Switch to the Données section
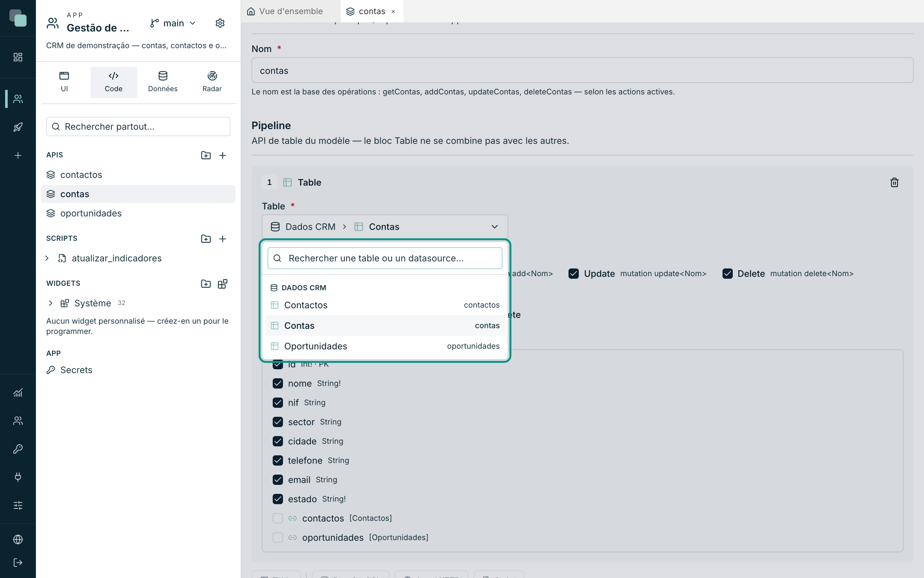Screen dimensions: 924x578 (x=163, y=82)
